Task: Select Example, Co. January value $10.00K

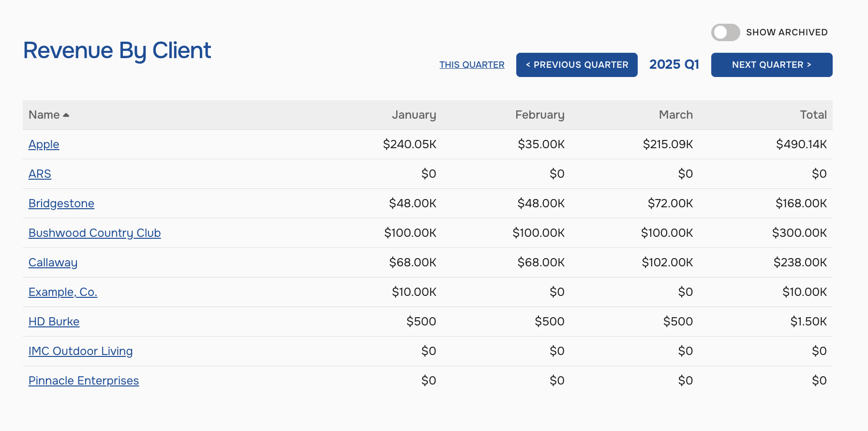Action: click(414, 292)
